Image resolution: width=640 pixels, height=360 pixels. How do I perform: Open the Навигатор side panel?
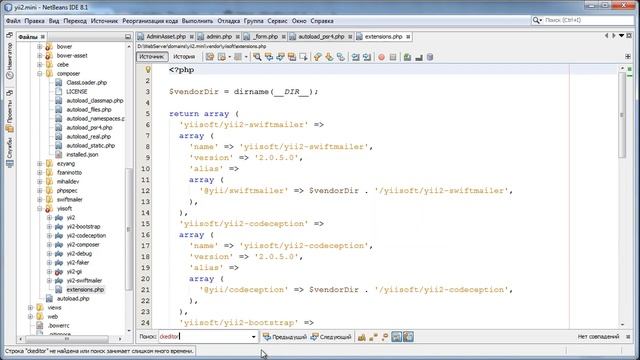click(x=10, y=60)
